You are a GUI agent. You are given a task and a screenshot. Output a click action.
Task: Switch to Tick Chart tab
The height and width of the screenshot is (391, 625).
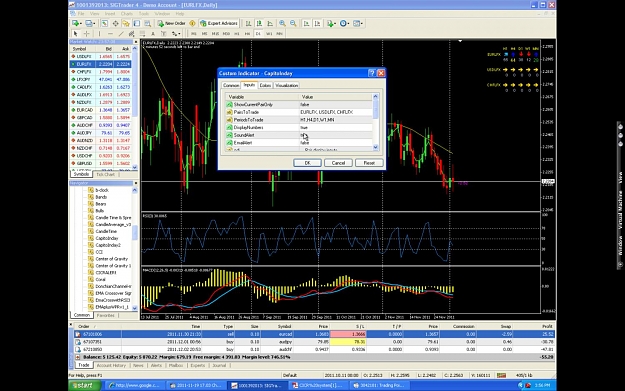coord(106,175)
